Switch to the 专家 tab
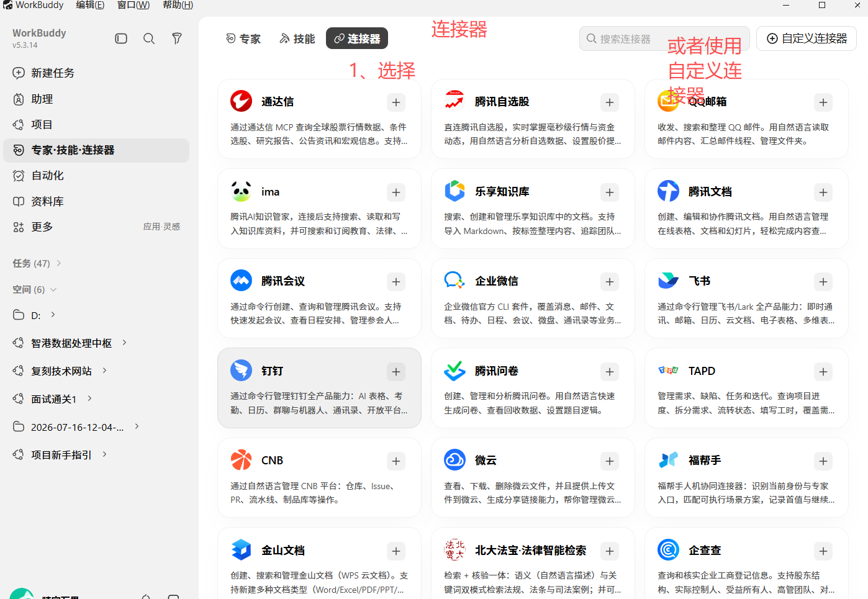 (x=243, y=38)
